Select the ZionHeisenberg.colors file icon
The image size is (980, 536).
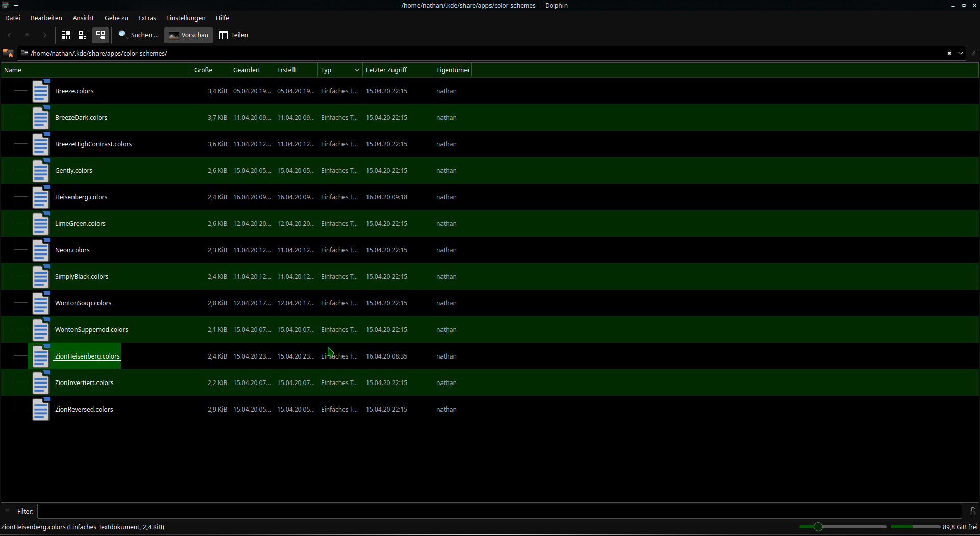point(41,356)
